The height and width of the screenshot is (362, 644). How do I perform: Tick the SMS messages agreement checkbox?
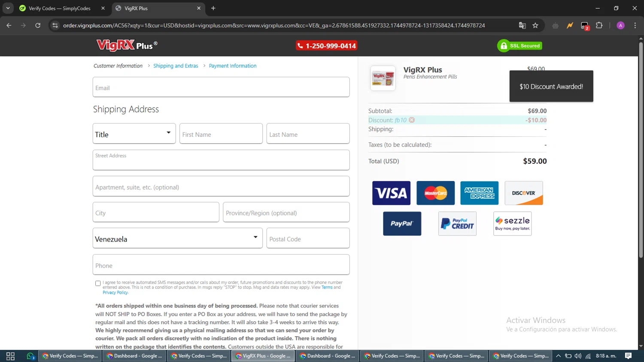coord(98,283)
